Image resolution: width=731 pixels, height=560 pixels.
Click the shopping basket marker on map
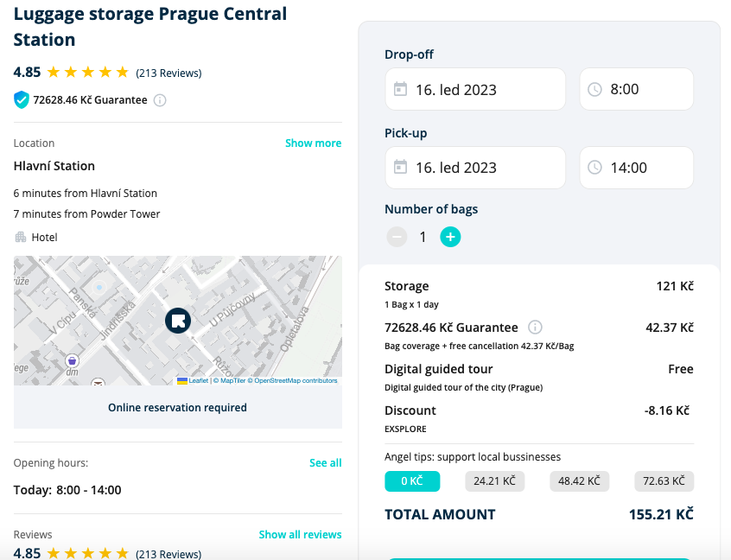73,360
